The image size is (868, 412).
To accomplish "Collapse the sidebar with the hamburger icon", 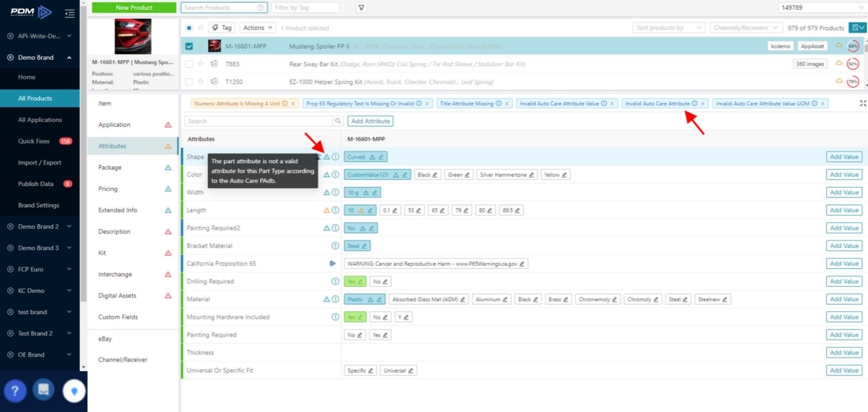I will pyautogui.click(x=69, y=13).
